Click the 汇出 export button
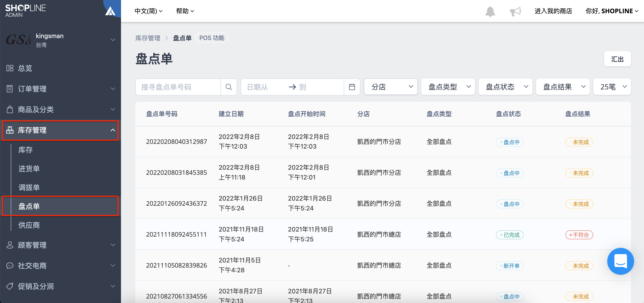The width and height of the screenshot is (644, 303). 617,59
